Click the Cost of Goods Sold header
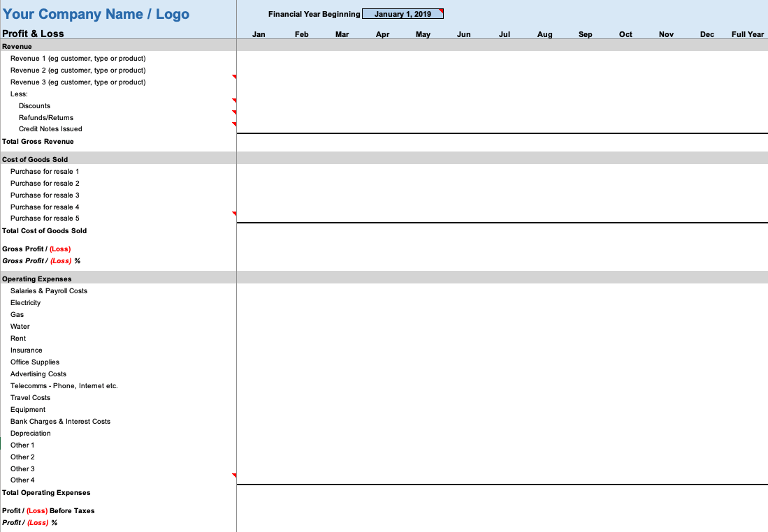This screenshot has width=768, height=532. (x=35, y=159)
